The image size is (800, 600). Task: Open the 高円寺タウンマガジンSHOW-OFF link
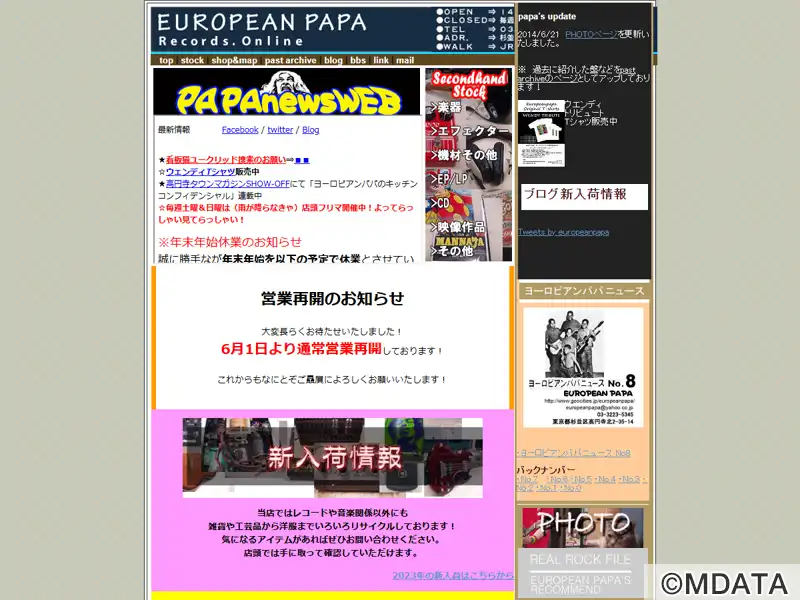[228, 184]
